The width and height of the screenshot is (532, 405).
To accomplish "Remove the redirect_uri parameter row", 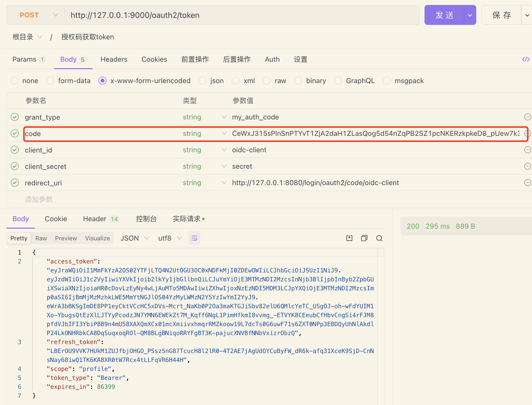I will [x=528, y=183].
